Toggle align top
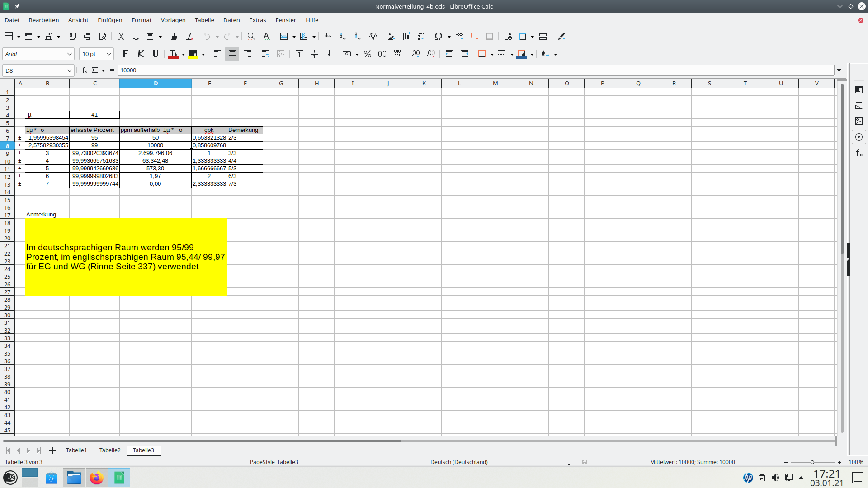 [299, 54]
